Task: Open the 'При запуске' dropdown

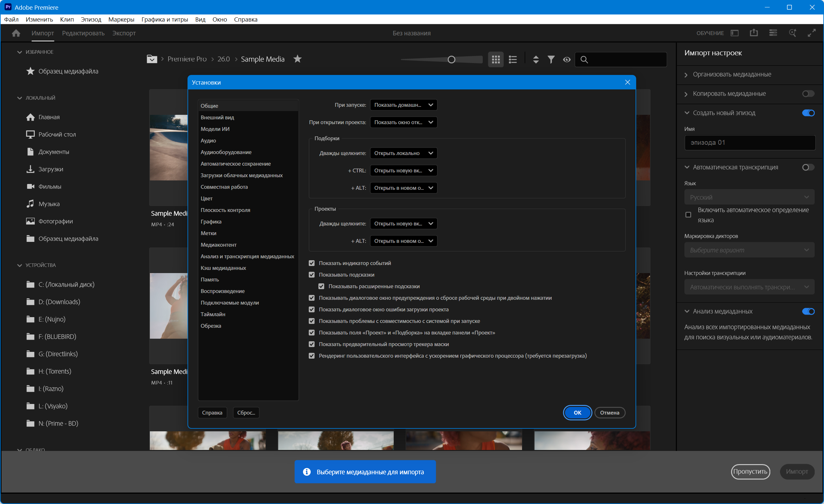Action: coord(403,105)
